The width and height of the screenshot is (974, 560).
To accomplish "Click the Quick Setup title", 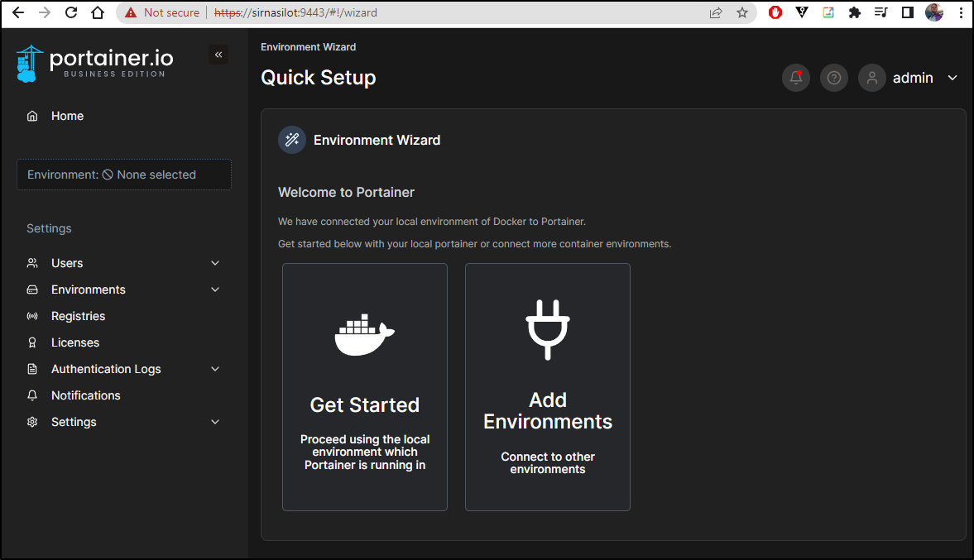I will [x=318, y=78].
